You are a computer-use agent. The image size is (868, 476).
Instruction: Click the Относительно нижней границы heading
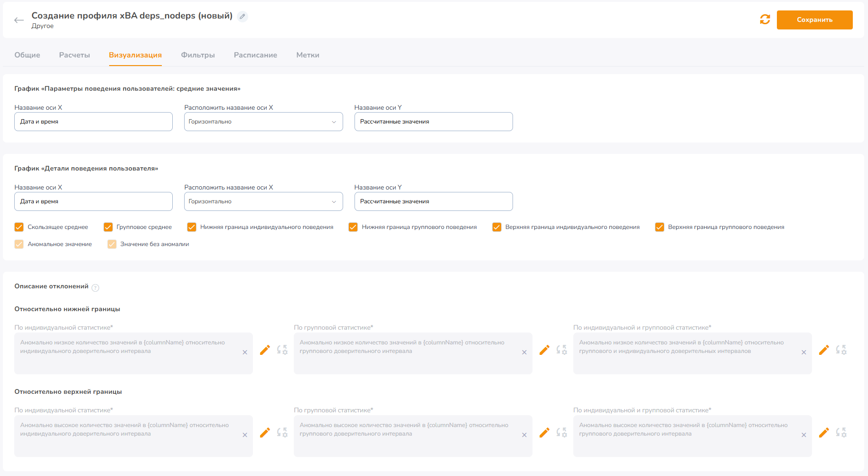[67, 309]
